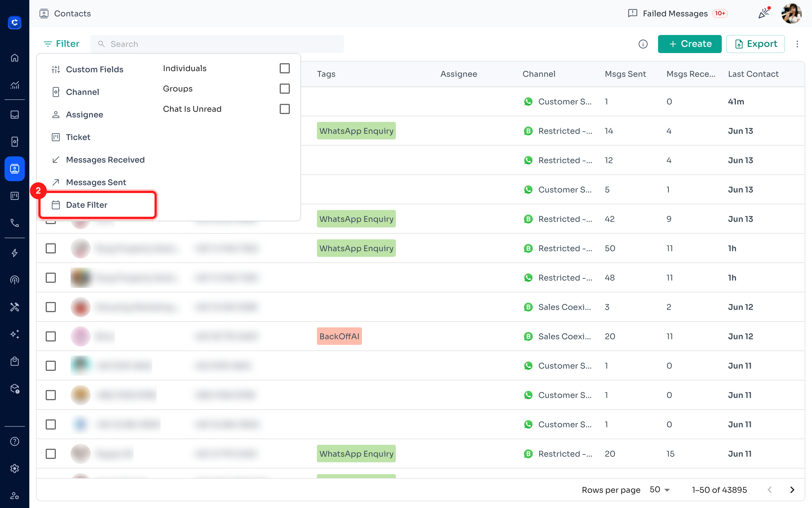Click the Last Contact column header
The image size is (812, 508).
click(x=753, y=74)
